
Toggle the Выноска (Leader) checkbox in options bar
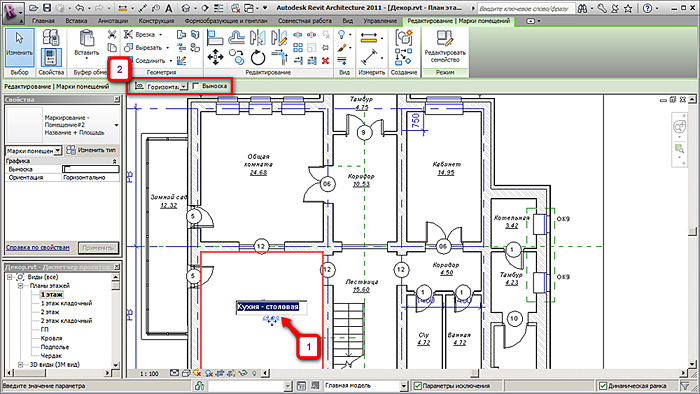pos(195,86)
